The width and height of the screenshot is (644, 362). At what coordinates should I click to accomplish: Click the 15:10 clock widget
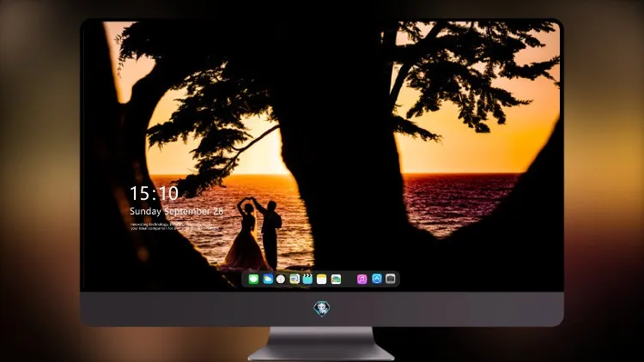point(154,193)
